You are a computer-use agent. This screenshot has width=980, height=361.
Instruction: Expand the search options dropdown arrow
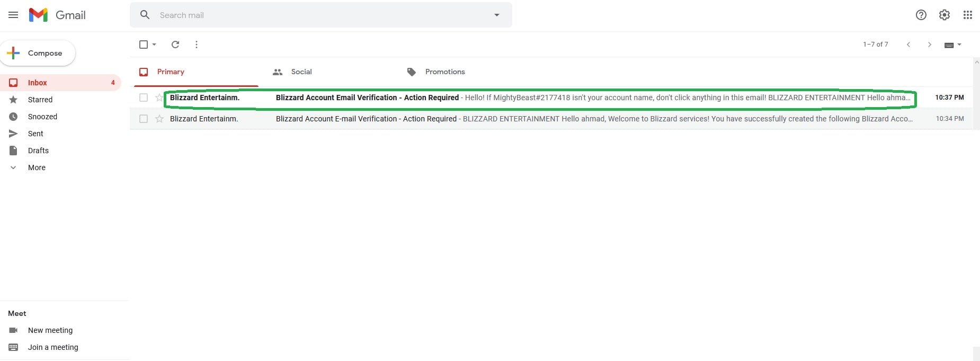tap(496, 15)
